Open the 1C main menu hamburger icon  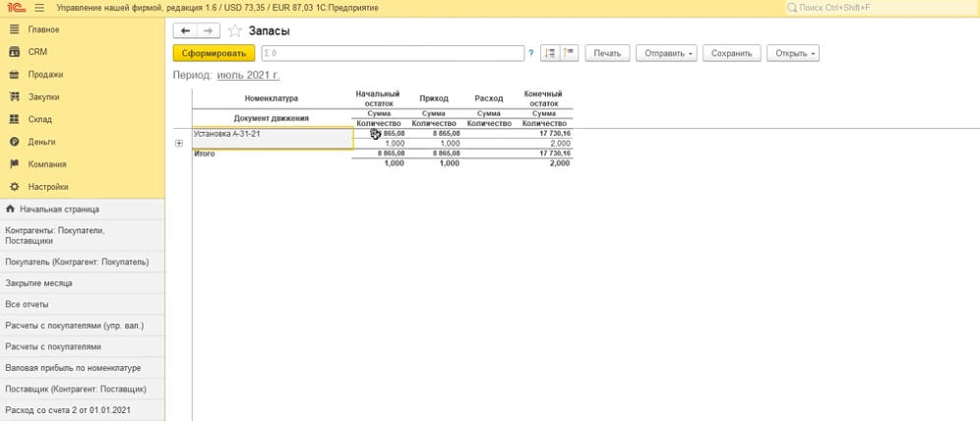pos(39,8)
